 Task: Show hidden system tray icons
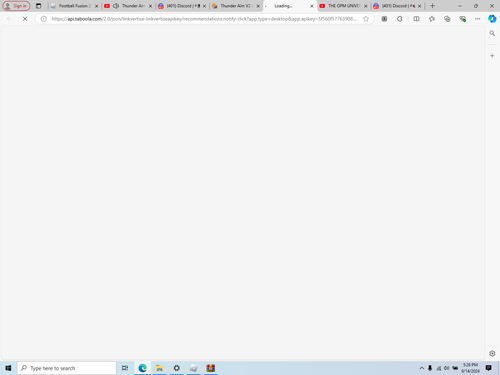click(422, 368)
